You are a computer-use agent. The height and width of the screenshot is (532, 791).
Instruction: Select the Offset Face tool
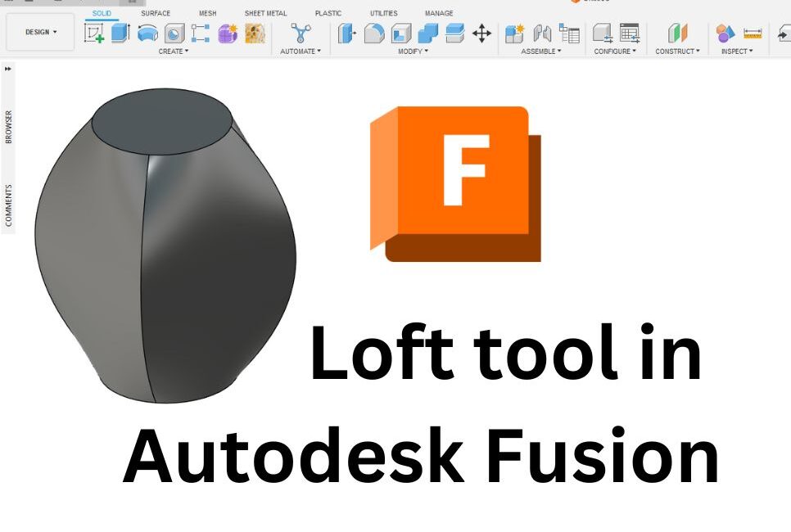[454, 34]
